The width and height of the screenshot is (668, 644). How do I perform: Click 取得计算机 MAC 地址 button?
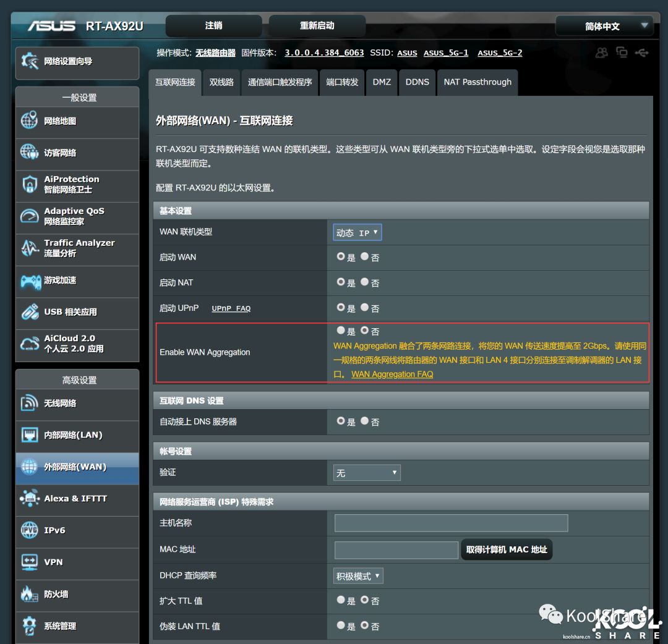click(x=507, y=549)
